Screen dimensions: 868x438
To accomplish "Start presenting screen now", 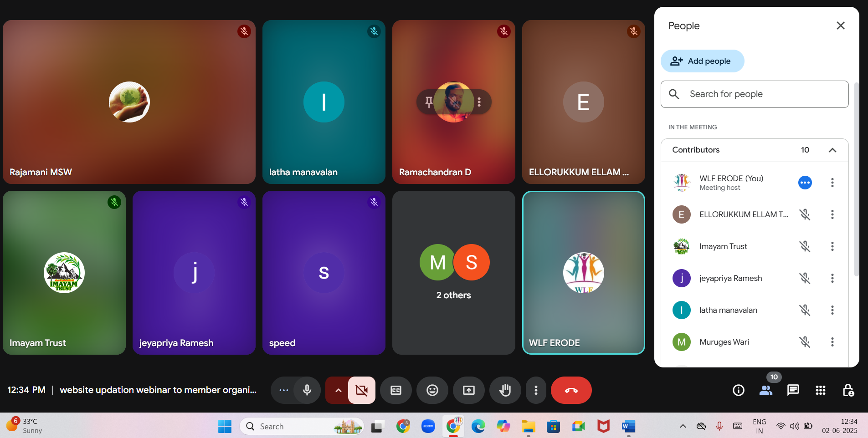I will (x=469, y=390).
